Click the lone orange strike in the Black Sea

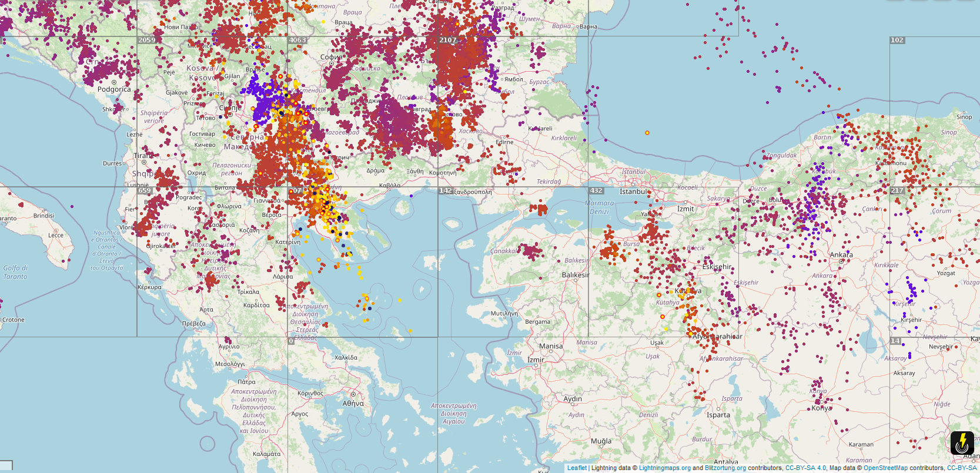[x=647, y=133]
